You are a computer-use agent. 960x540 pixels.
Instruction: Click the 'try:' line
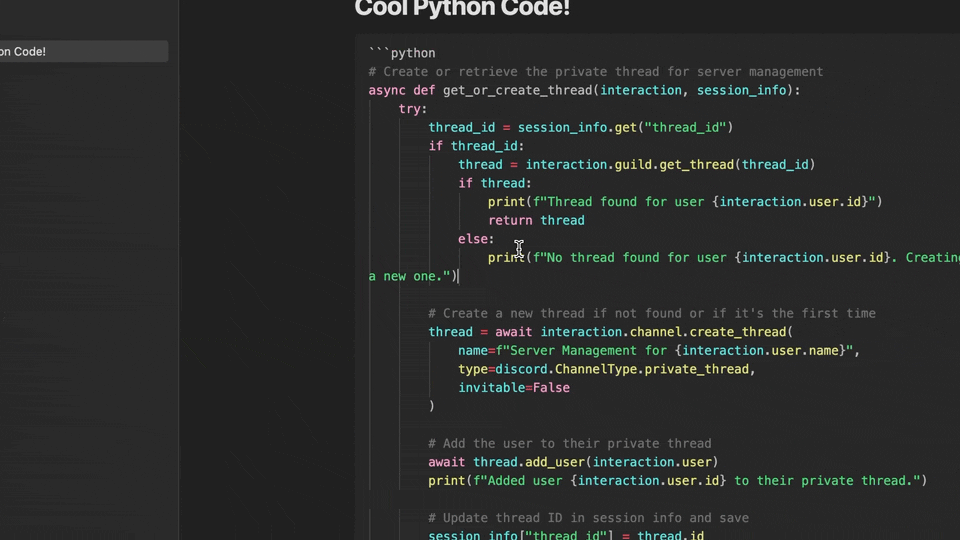413,109
